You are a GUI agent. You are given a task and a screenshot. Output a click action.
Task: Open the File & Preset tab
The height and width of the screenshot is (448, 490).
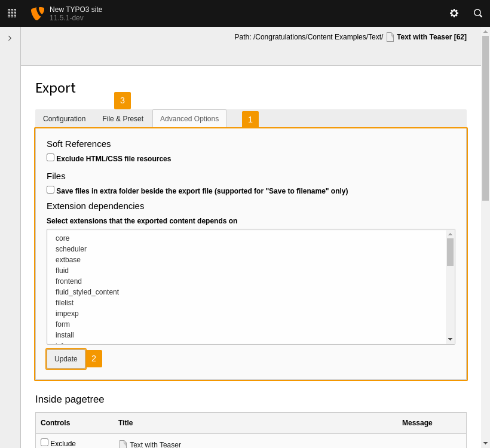122,119
